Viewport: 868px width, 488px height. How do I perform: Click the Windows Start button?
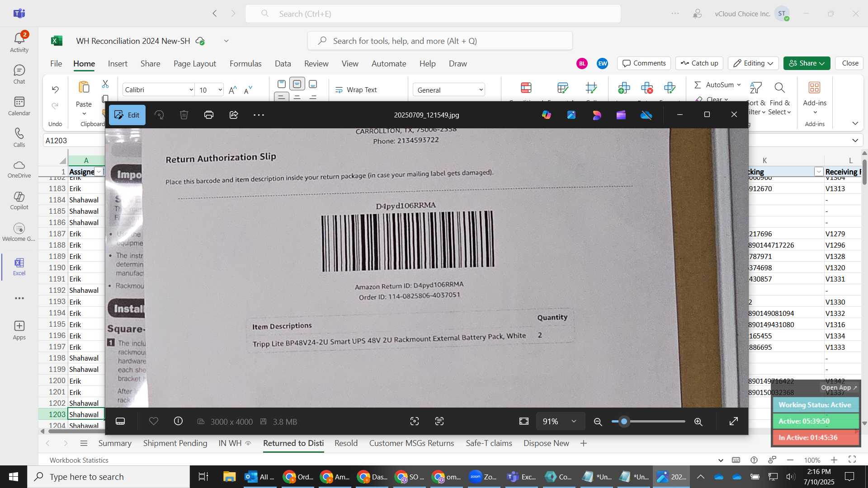pos(13,477)
